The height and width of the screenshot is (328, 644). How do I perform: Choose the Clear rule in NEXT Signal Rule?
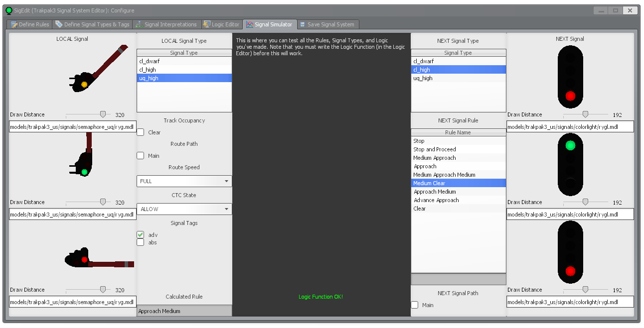click(x=459, y=209)
